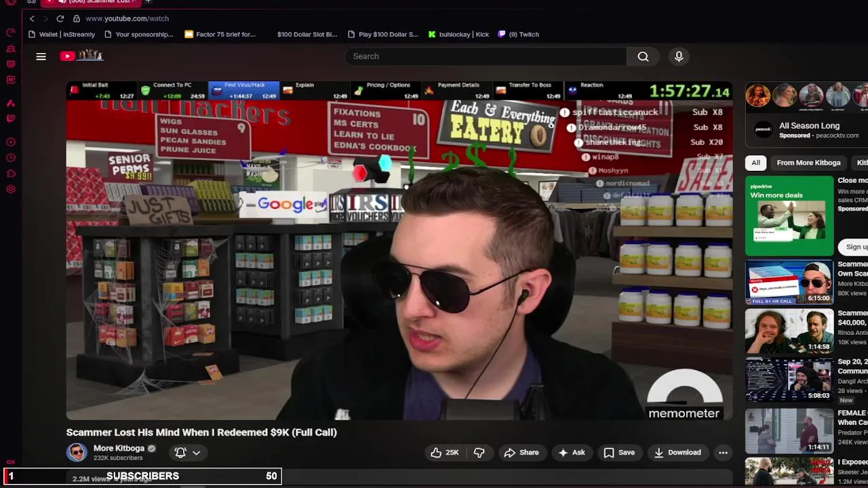This screenshot has height=488, width=868.
Task: Expand notification bell dropdown for channel
Action: tap(188, 453)
